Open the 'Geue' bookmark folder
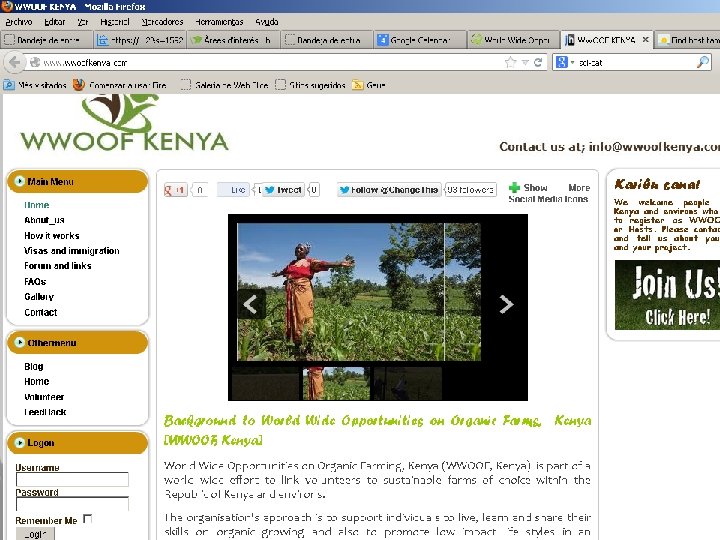 [369, 85]
